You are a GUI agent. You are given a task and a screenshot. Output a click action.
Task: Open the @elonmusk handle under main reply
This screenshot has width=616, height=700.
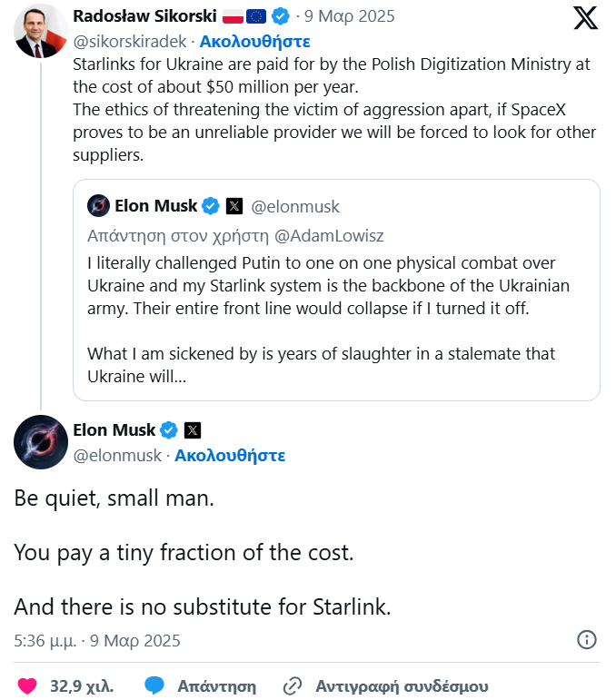[x=117, y=455]
